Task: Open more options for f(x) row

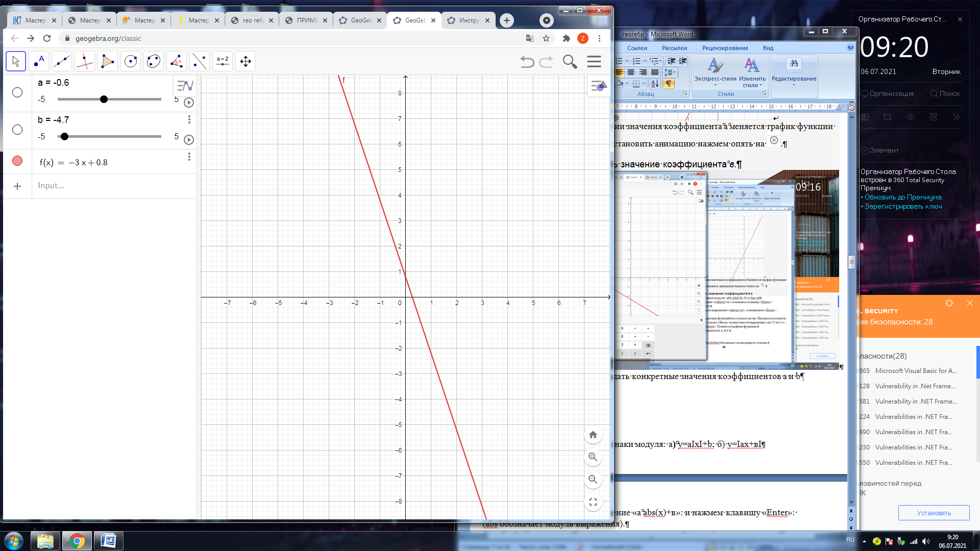Action: tap(189, 157)
